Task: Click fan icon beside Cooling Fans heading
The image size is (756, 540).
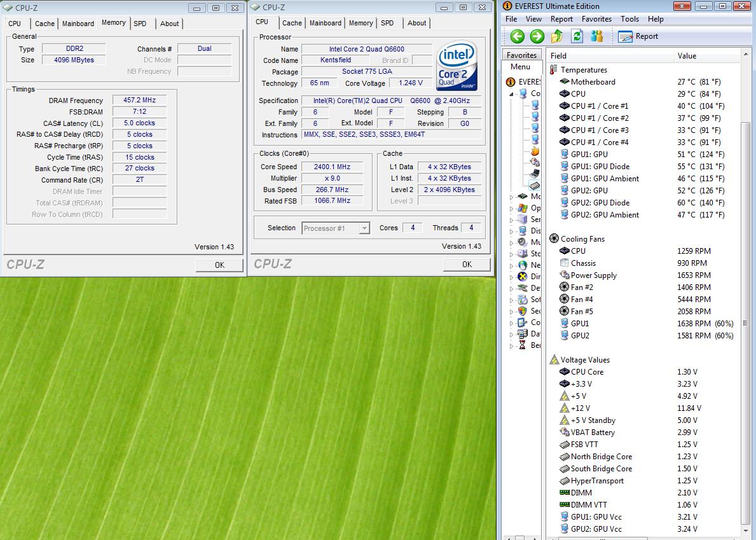Action: tap(554, 239)
